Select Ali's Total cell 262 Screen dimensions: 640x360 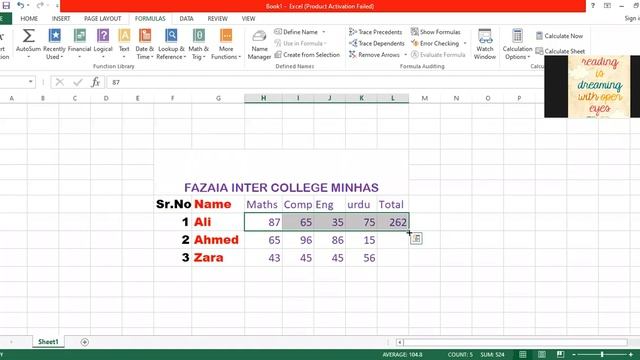point(393,222)
